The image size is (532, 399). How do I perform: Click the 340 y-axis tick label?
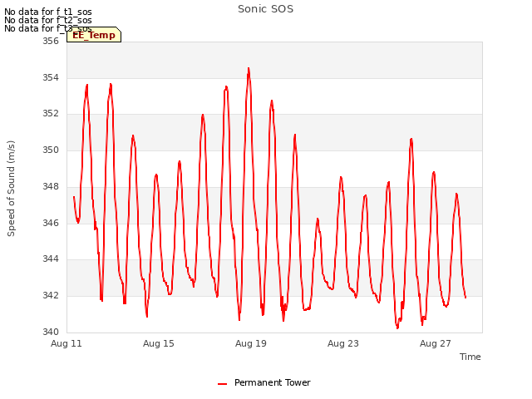pyautogui.click(x=51, y=332)
